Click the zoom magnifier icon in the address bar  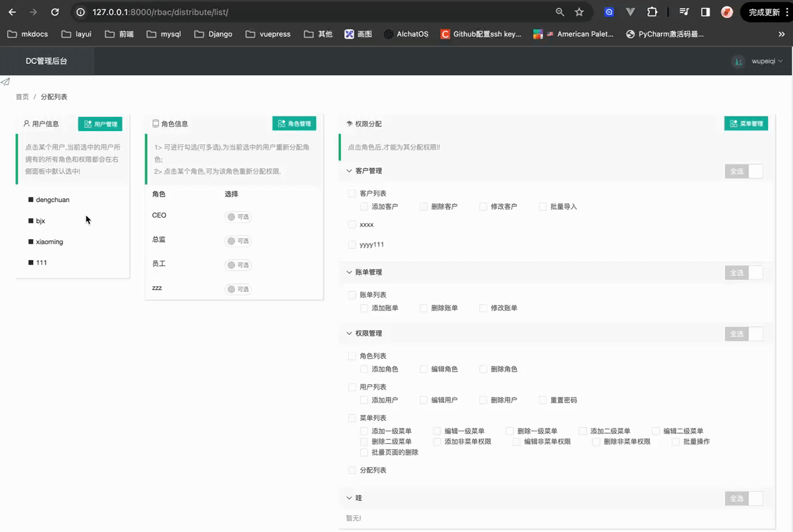560,12
